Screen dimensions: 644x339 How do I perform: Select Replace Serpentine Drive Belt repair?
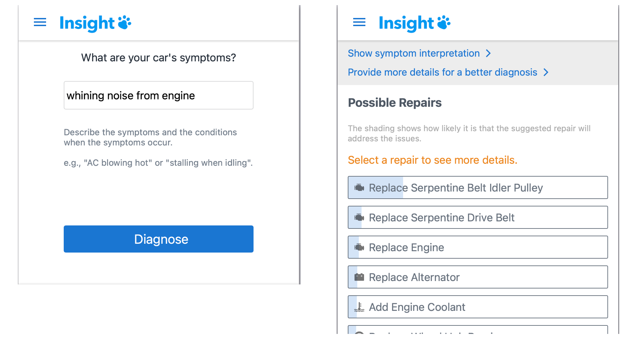[x=478, y=217]
